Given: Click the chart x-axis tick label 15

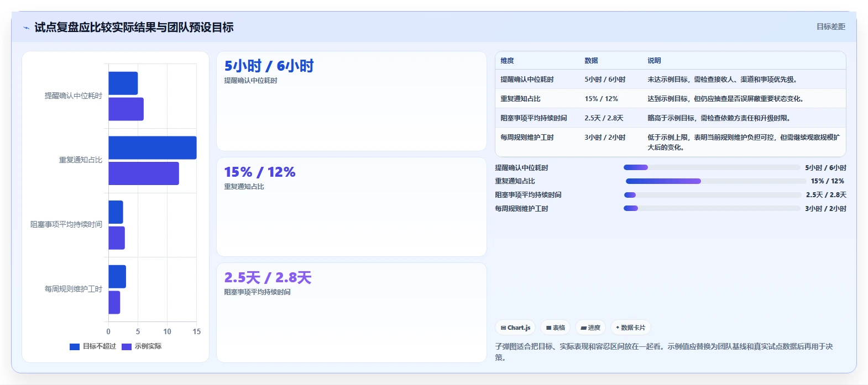Looking at the screenshot, I should click(x=196, y=331).
